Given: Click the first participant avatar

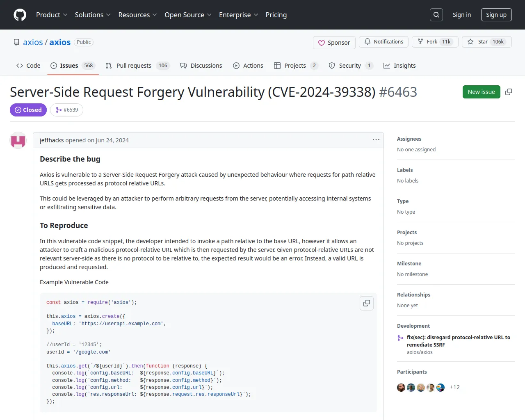Looking at the screenshot, I should pyautogui.click(x=401, y=388).
